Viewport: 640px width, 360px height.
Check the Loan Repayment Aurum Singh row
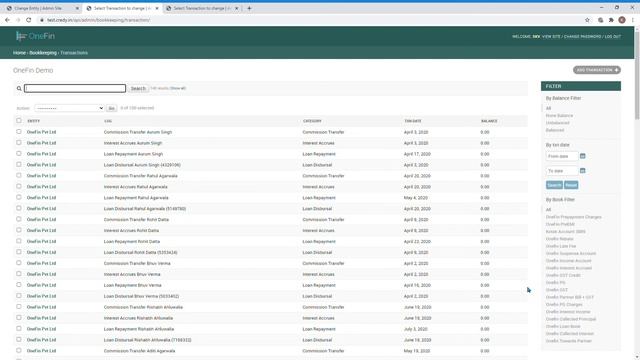19,153
